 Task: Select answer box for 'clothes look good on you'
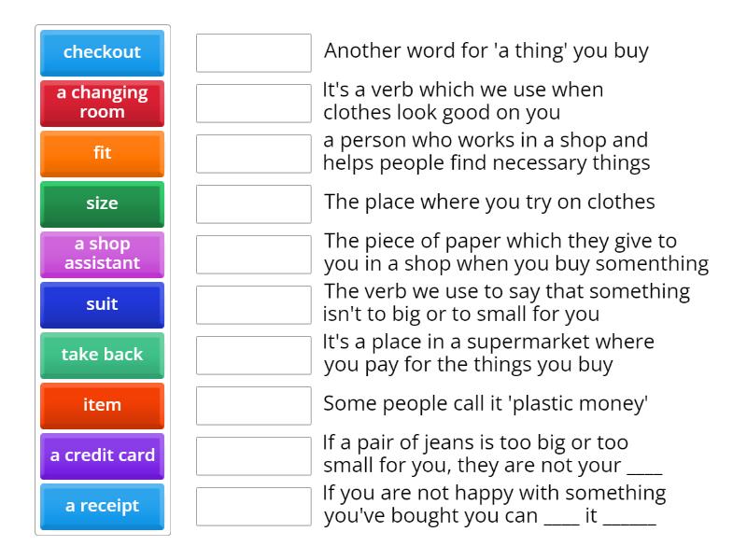tap(253, 103)
